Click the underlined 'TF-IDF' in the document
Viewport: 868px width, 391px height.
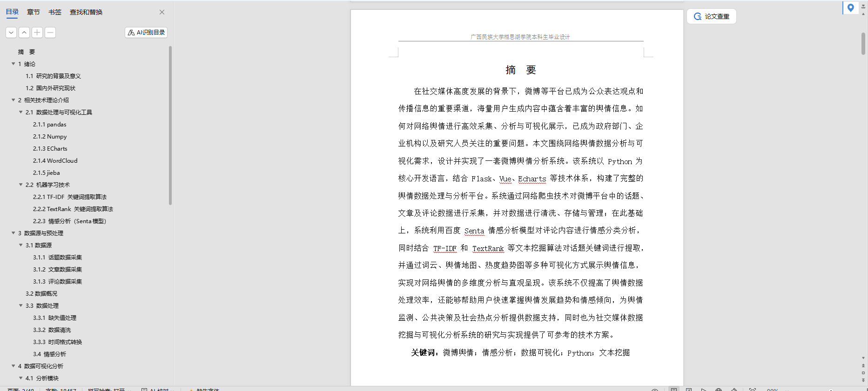tap(445, 248)
